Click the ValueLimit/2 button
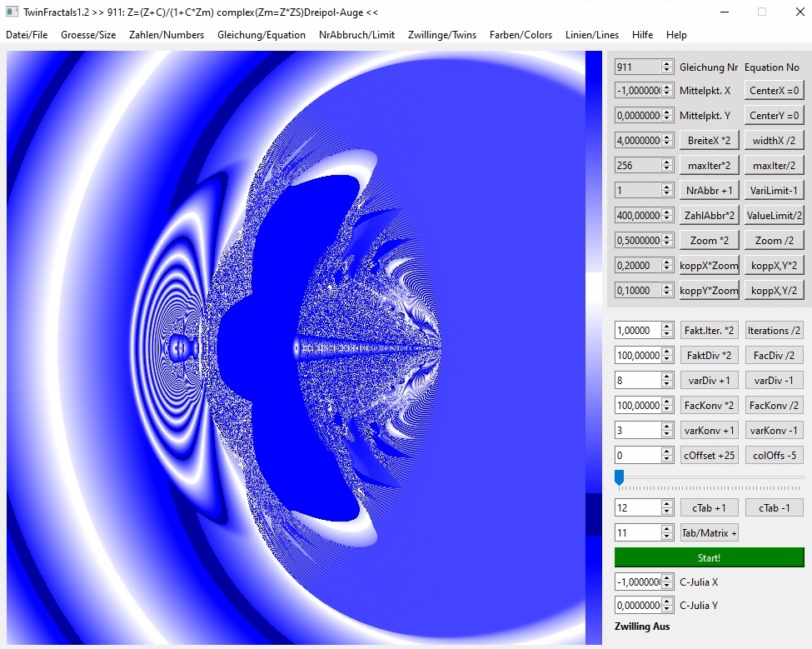 click(775, 215)
